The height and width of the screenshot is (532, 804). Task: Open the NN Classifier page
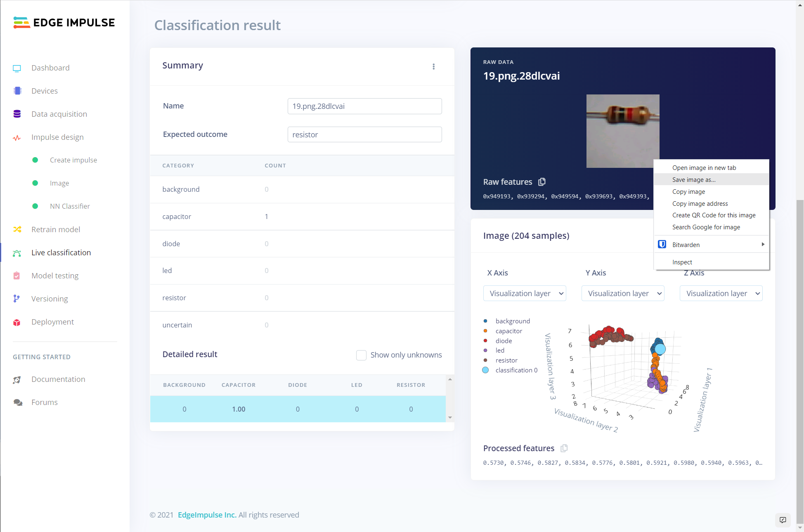point(70,206)
